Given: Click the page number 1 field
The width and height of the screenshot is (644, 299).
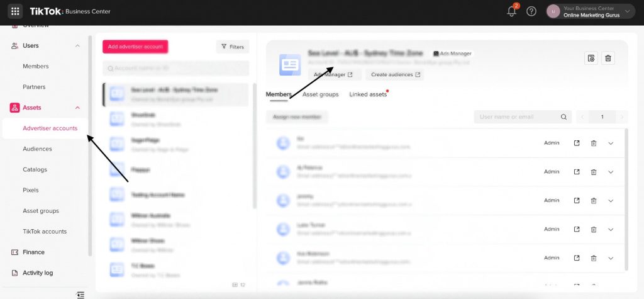Looking at the screenshot, I should click(x=602, y=117).
